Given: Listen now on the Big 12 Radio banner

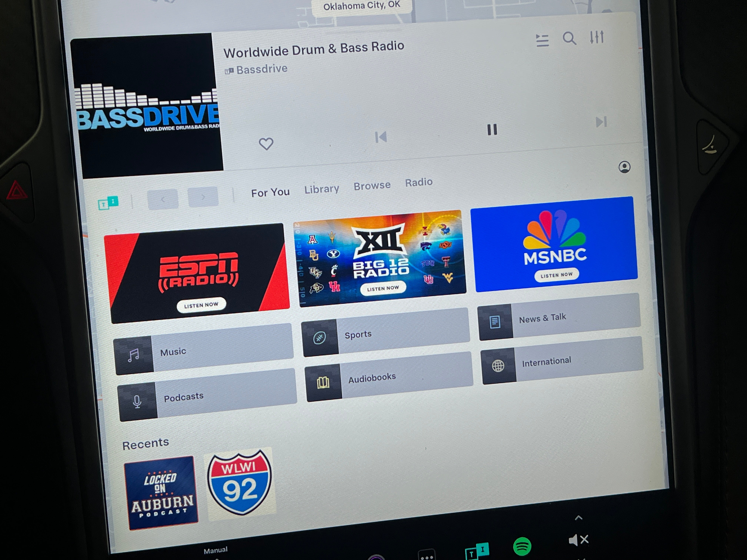Looking at the screenshot, I should tap(383, 289).
